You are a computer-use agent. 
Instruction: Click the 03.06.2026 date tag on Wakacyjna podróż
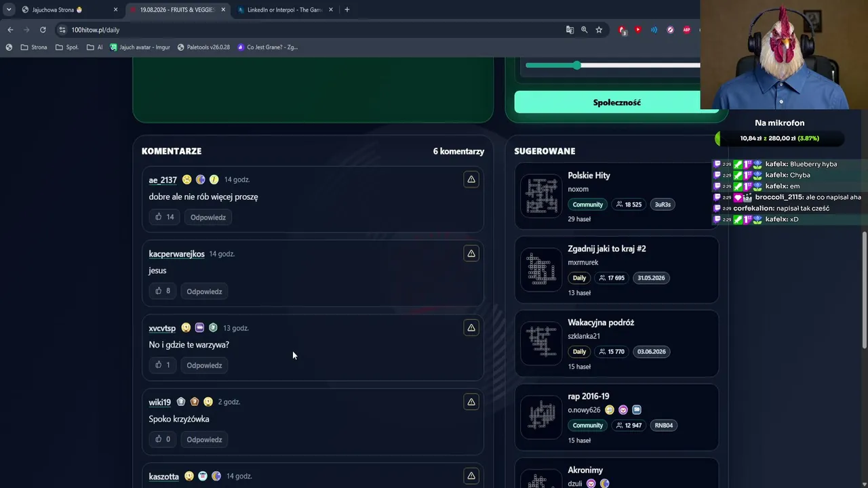pos(651,352)
